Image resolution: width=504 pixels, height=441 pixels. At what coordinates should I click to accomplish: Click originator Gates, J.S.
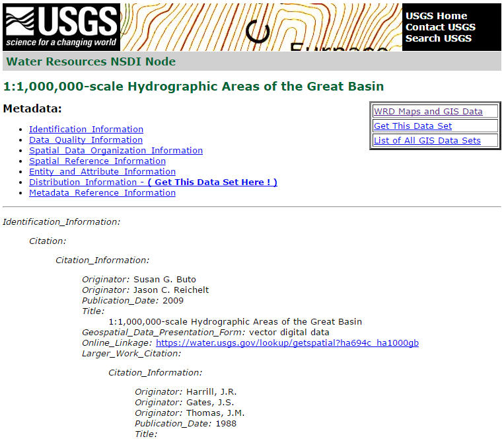click(x=210, y=403)
